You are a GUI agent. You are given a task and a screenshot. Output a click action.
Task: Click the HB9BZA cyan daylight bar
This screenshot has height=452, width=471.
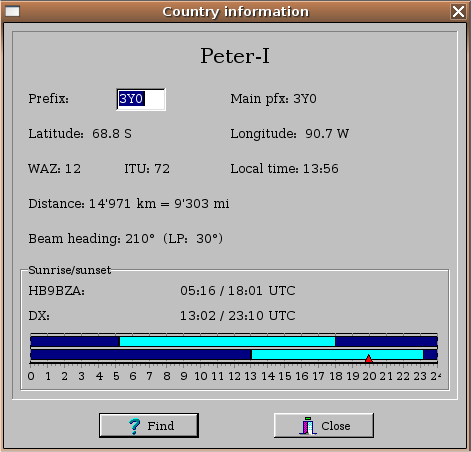point(227,341)
